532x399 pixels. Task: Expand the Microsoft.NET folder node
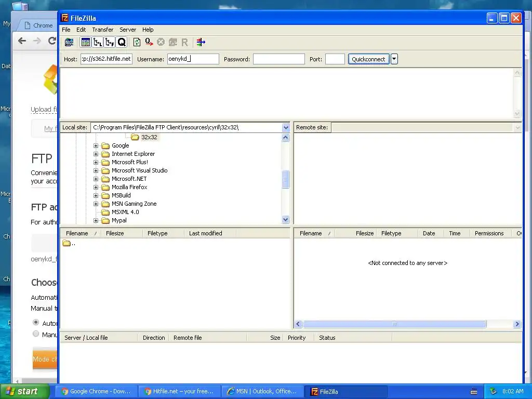96,179
